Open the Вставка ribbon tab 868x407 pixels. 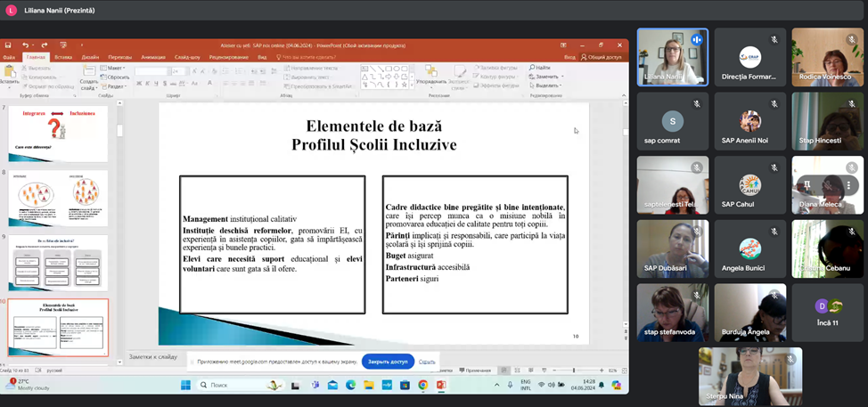pos(63,57)
